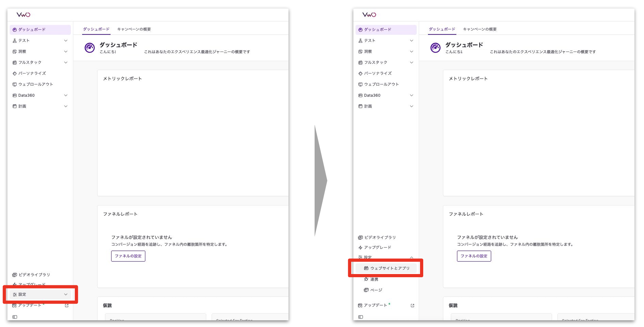
Task: Click the 連携 plug icon in submenu
Action: click(x=366, y=279)
